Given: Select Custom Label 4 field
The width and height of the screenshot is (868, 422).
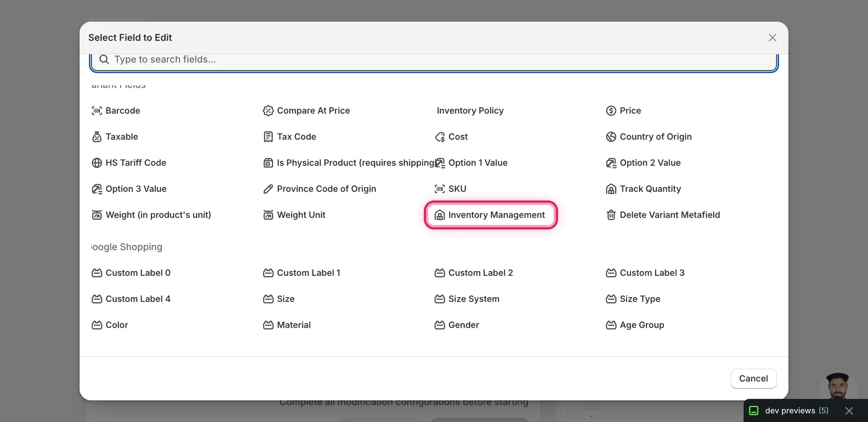Looking at the screenshot, I should (x=131, y=299).
